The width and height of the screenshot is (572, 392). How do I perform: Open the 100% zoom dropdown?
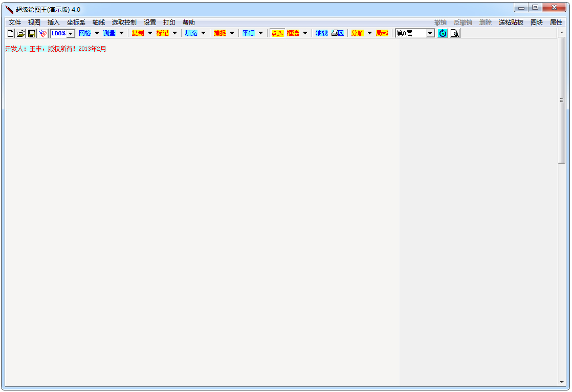pos(71,34)
